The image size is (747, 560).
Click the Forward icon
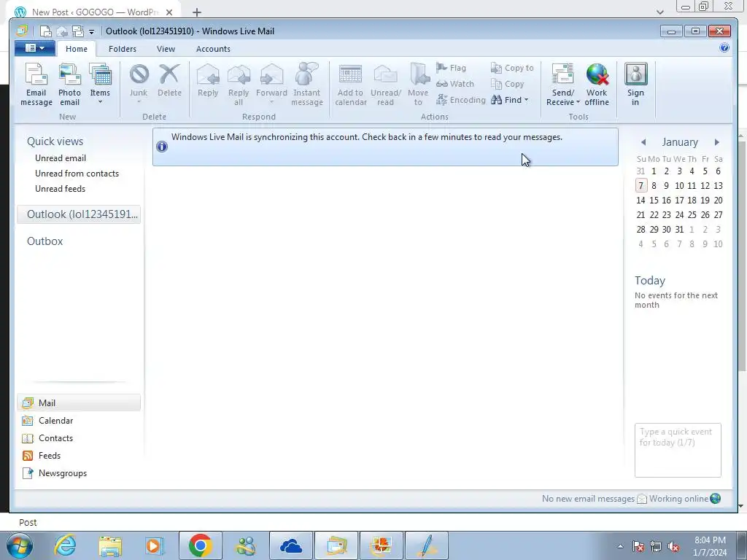tap(271, 85)
